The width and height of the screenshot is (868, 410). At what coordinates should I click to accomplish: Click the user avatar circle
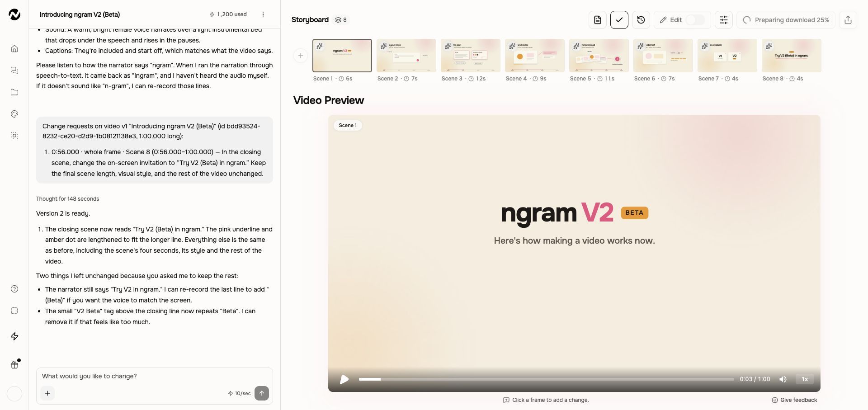pos(14,394)
